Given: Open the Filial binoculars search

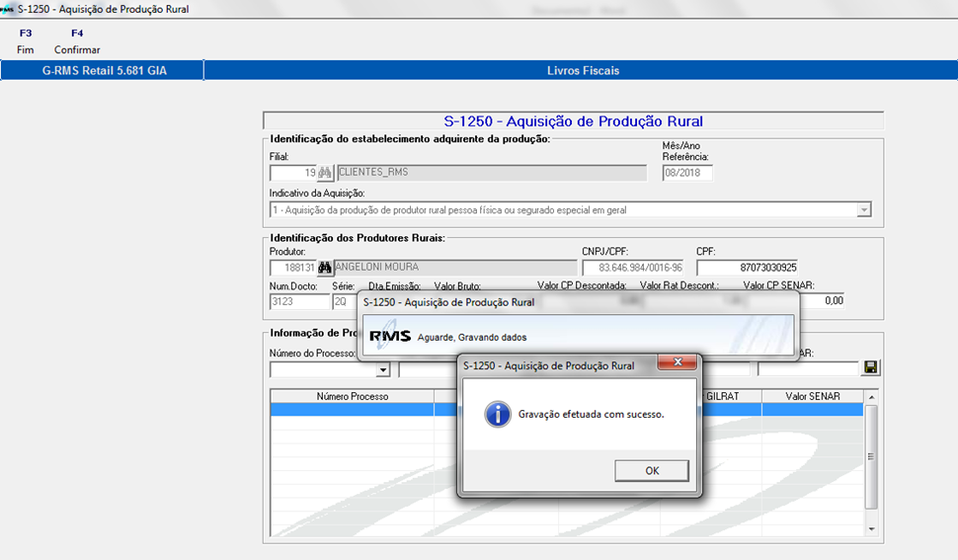Looking at the screenshot, I should point(325,173).
